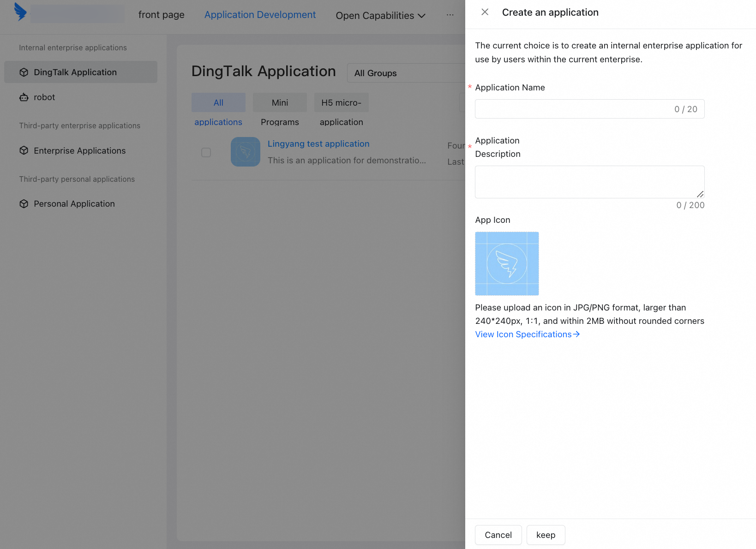Close the Create an application panel
The width and height of the screenshot is (756, 549).
point(485,12)
